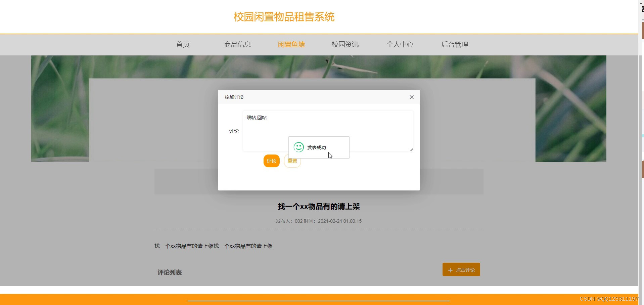The width and height of the screenshot is (644, 305).
Task: Open 后台管理 in the navigation bar
Action: tap(455, 44)
